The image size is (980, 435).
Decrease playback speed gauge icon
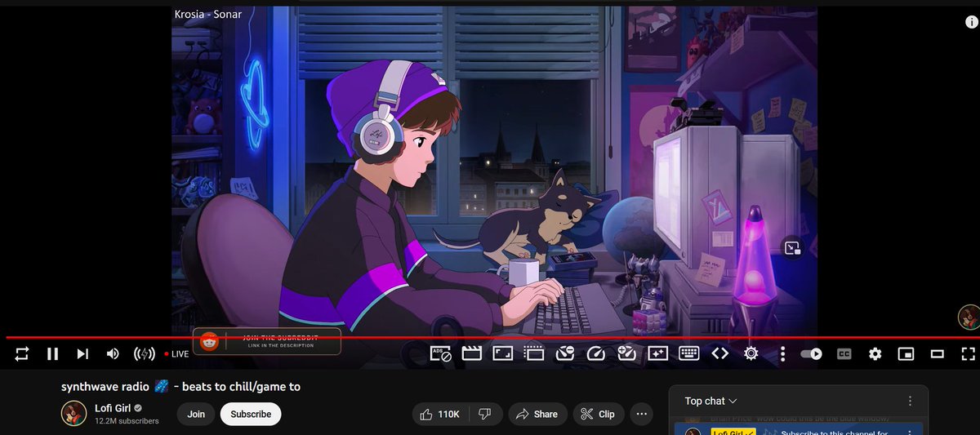(x=565, y=353)
